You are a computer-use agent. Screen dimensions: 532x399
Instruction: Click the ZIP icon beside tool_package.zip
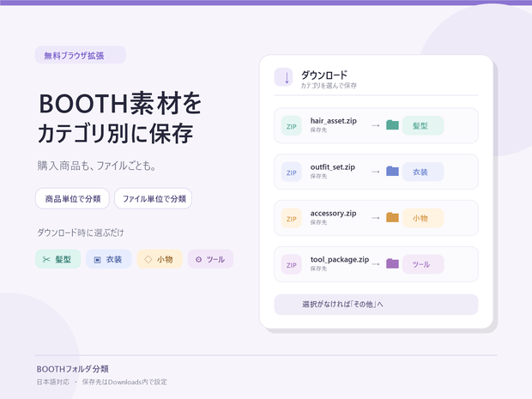coord(292,264)
